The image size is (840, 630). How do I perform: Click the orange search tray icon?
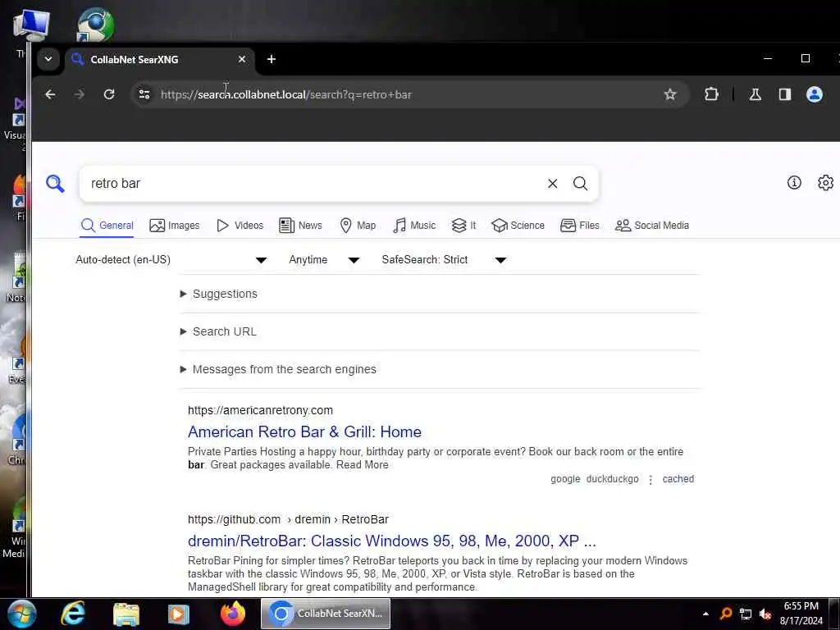click(x=726, y=613)
